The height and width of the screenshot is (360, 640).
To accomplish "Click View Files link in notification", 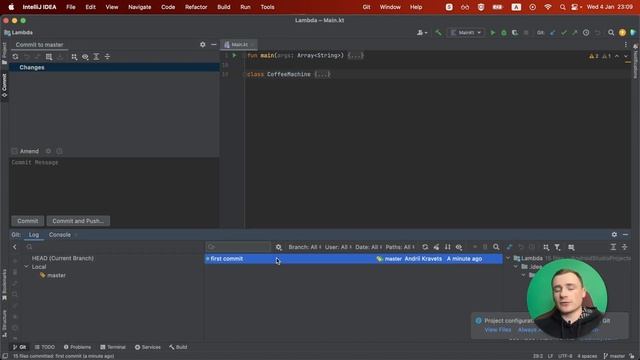I will [x=498, y=330].
